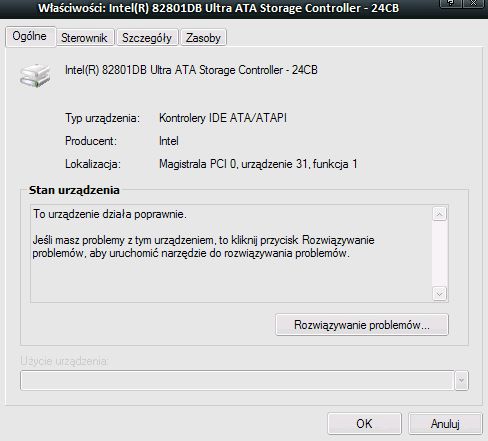Click the device status scroll down arrow

(439, 294)
